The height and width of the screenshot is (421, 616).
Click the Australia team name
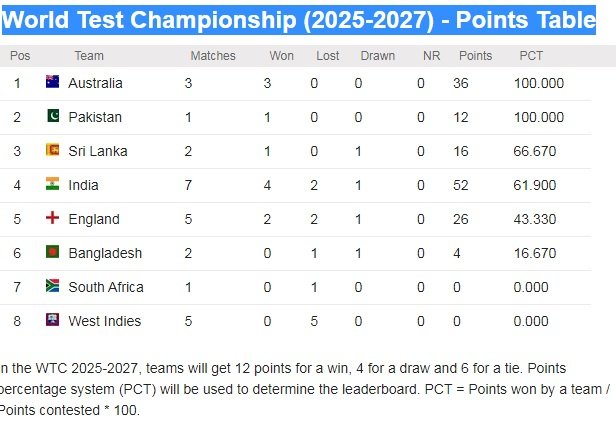[x=95, y=83]
